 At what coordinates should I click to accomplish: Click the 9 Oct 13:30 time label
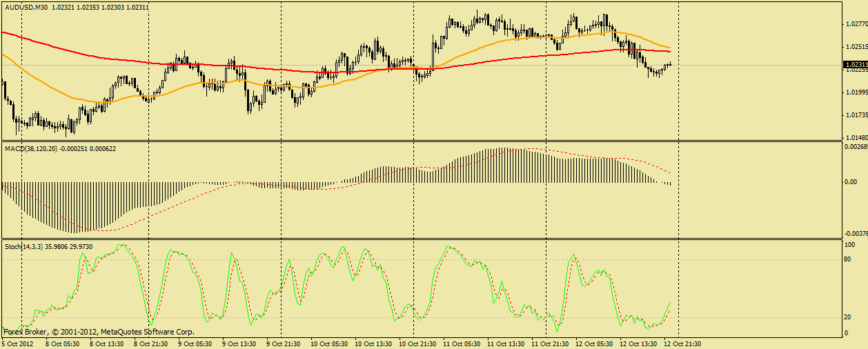point(239,343)
